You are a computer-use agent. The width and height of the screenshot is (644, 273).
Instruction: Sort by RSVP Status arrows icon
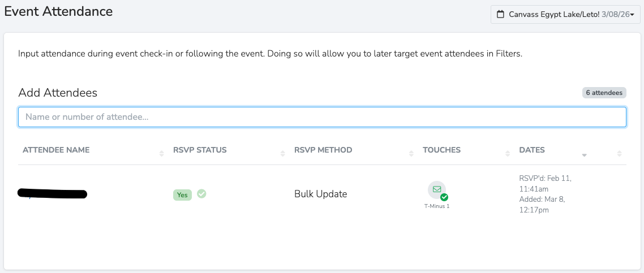click(x=282, y=154)
